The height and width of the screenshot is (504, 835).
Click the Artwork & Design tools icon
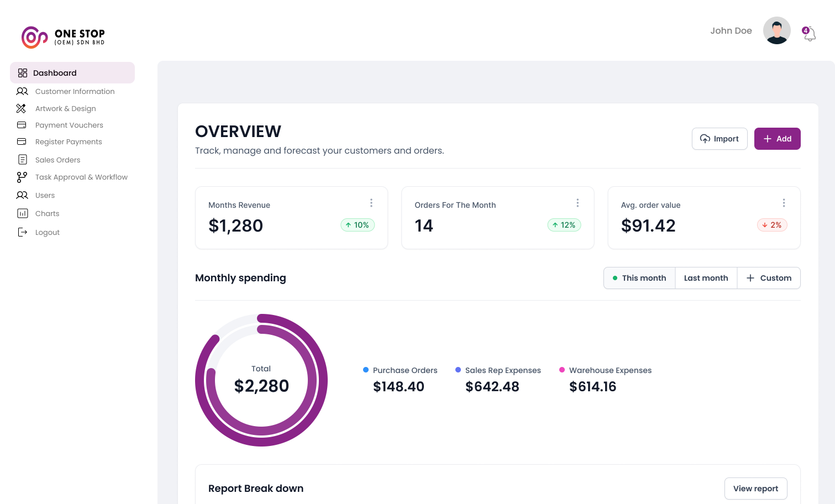click(x=21, y=108)
